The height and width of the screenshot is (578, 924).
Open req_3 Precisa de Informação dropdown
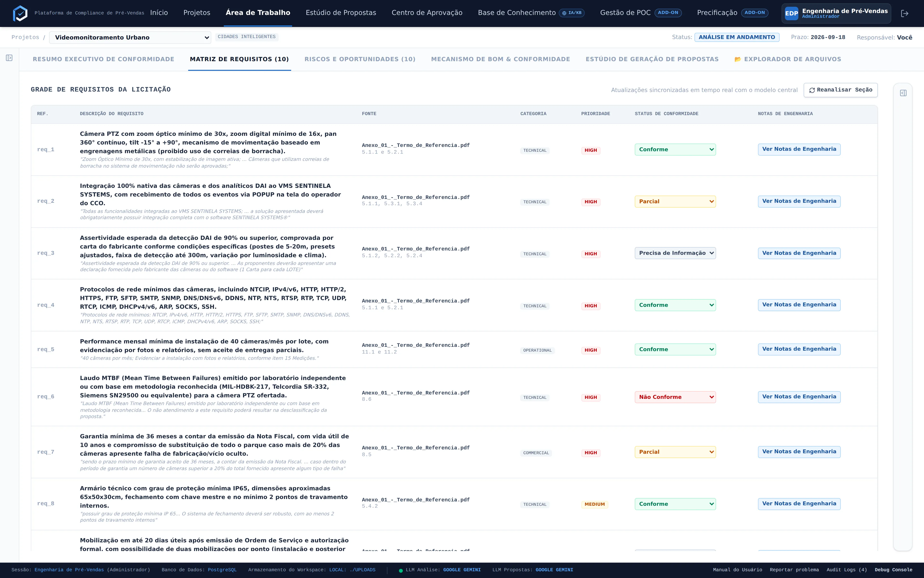[x=675, y=253]
